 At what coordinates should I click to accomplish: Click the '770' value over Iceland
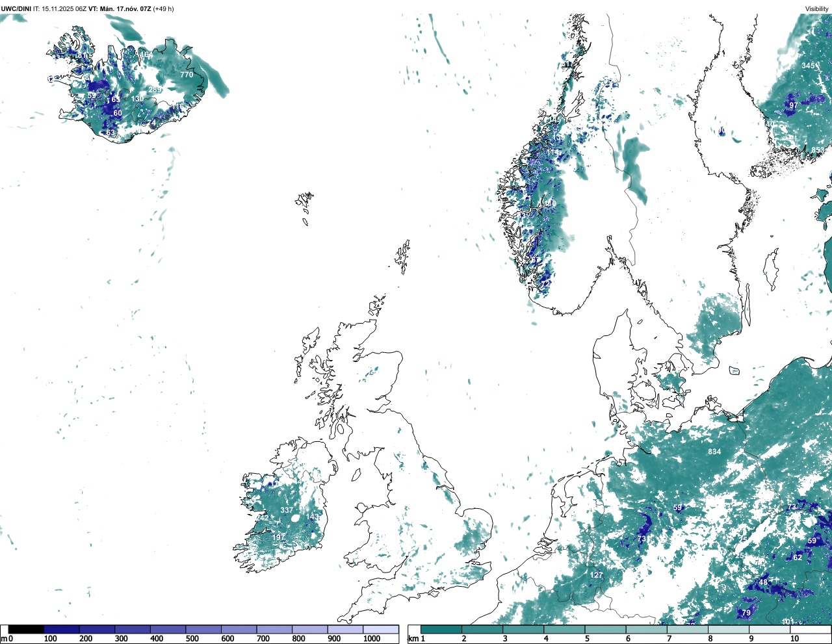tap(187, 75)
